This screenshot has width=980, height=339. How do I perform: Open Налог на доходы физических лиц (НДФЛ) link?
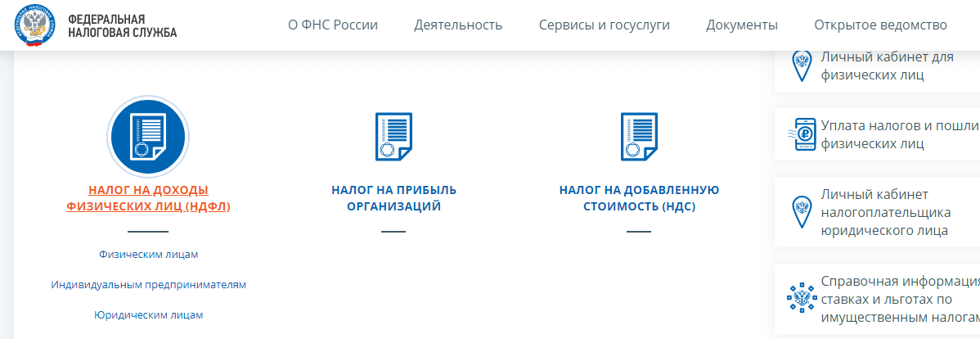click(148, 198)
